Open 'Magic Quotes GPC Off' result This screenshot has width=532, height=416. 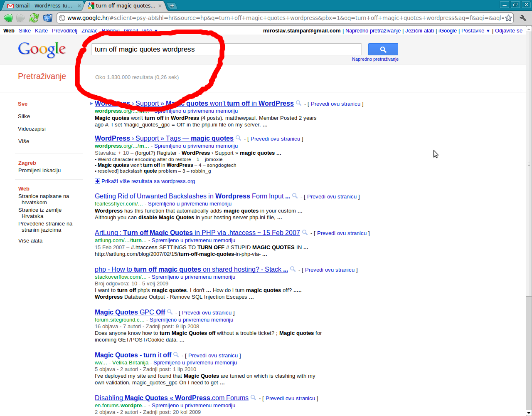[x=130, y=312]
